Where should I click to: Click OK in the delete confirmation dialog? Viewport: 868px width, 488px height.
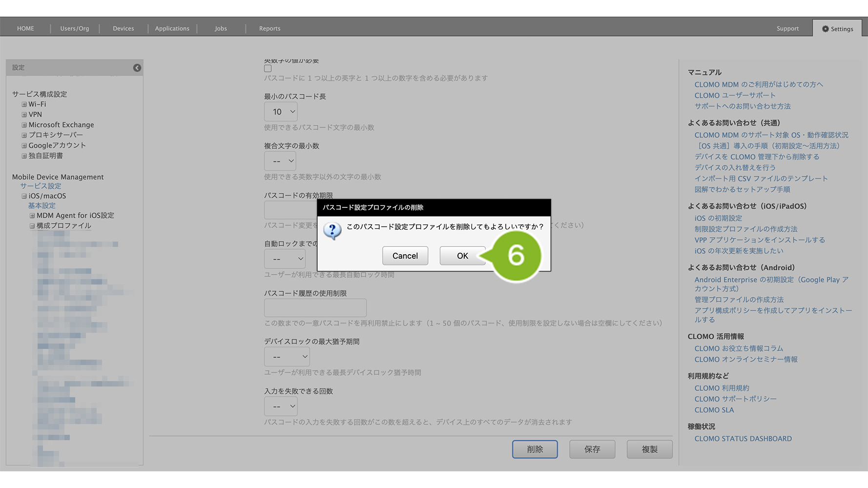(x=462, y=256)
